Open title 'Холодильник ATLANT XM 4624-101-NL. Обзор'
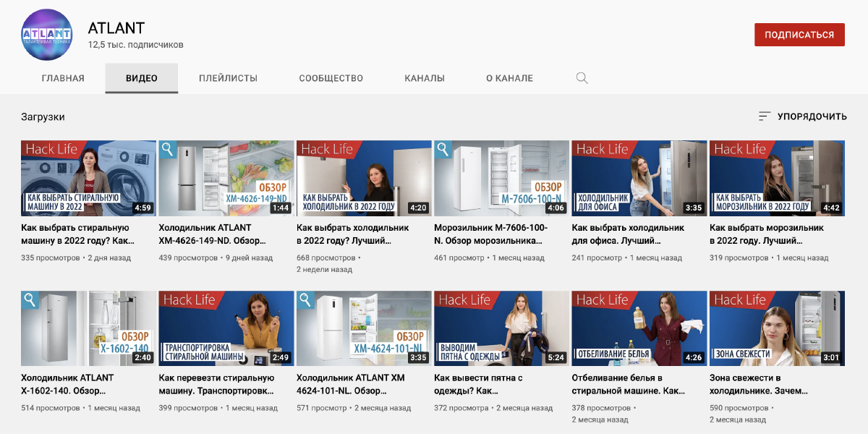Viewport: 868px width, 434px height. [x=351, y=384]
